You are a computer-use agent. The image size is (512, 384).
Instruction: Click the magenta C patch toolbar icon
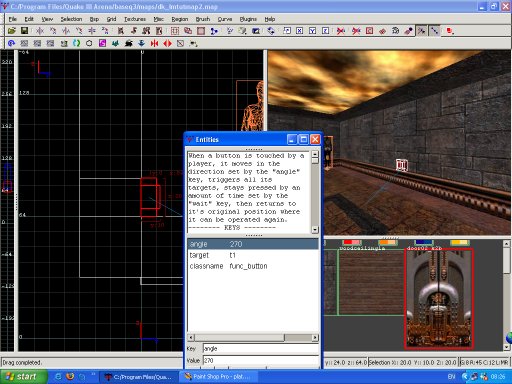102,43
